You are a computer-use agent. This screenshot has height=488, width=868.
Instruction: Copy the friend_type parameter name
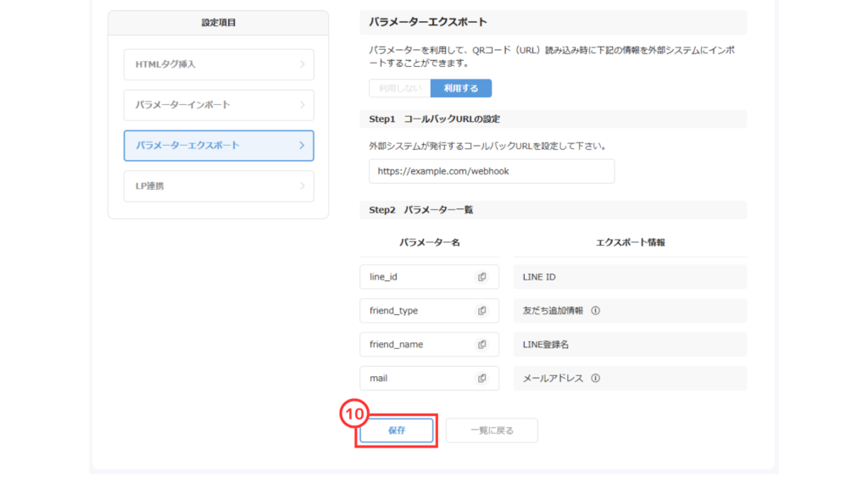481,311
